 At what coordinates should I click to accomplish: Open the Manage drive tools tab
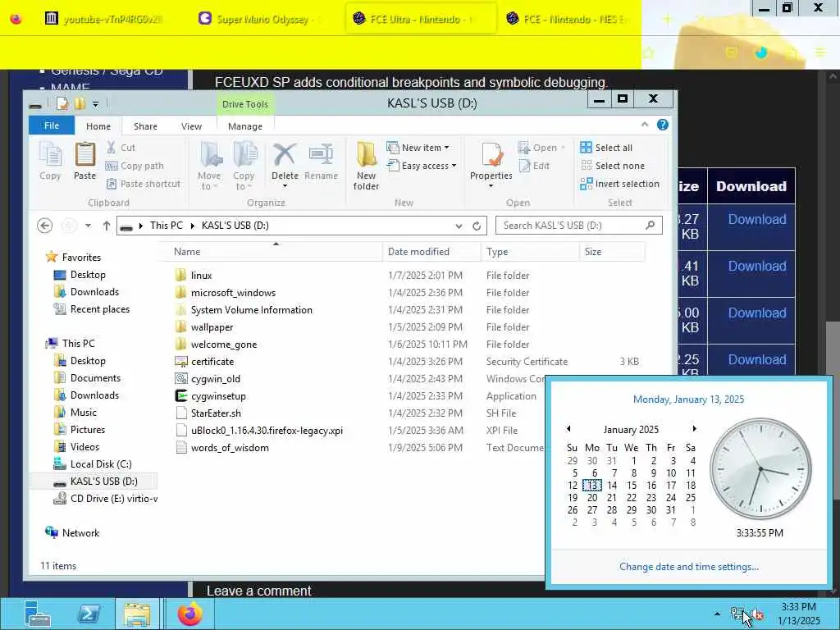coord(244,126)
